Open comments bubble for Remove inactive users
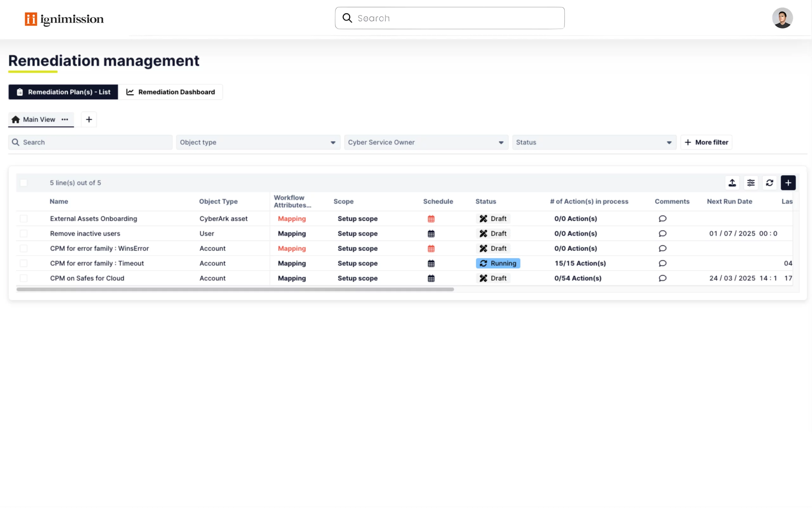This screenshot has width=812, height=516. pyautogui.click(x=662, y=234)
